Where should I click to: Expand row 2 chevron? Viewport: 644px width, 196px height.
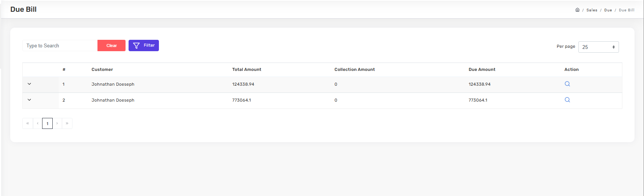(29, 100)
